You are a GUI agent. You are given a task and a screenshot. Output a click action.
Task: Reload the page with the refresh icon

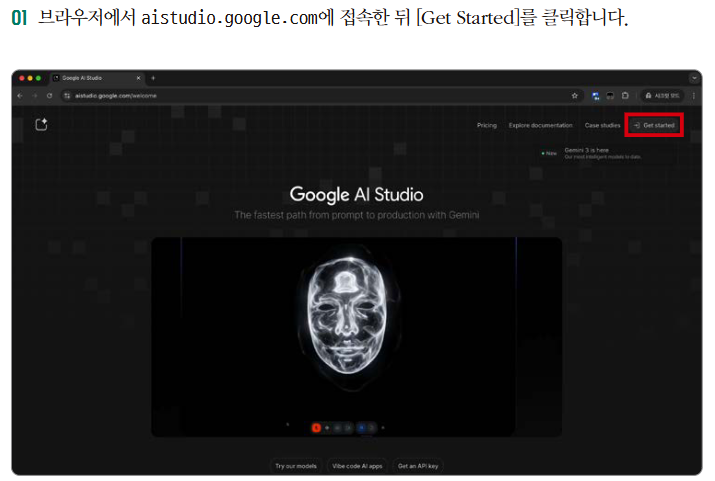49,96
